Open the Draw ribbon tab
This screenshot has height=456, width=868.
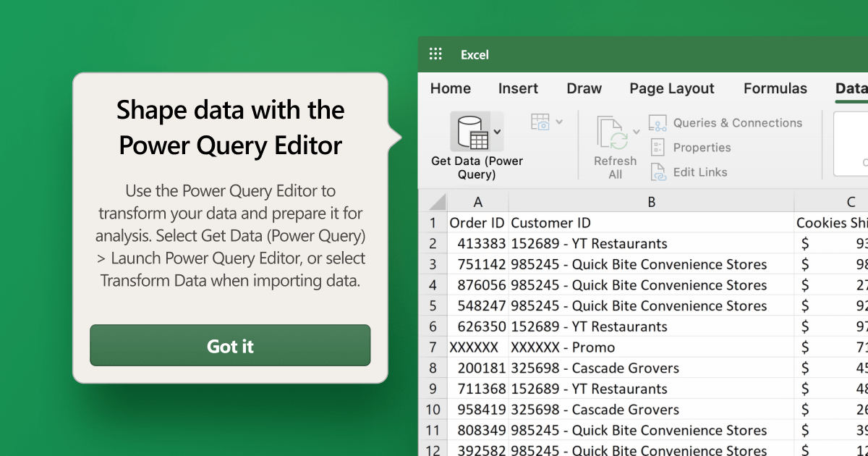pos(584,88)
